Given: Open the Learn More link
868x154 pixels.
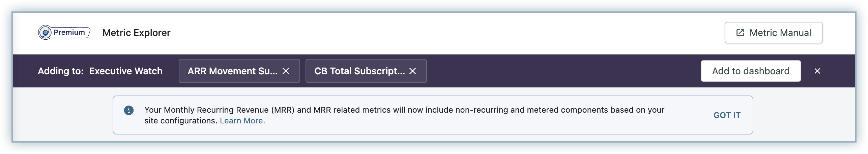Looking at the screenshot, I should tap(242, 121).
